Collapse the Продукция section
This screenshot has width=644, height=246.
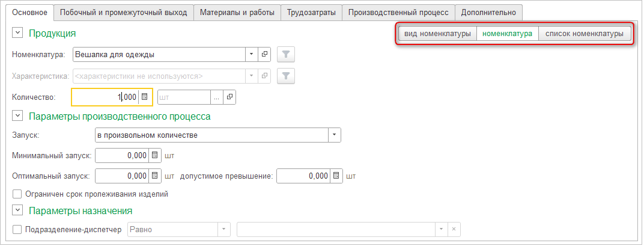[17, 33]
